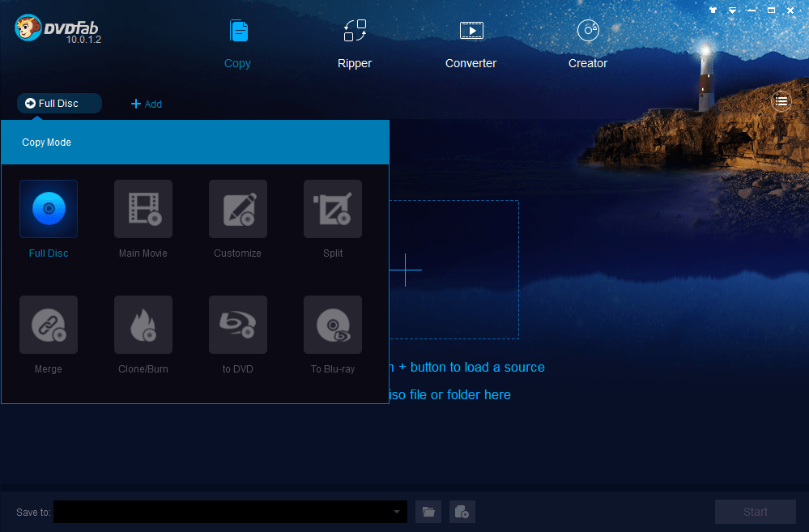Open the Converter module
Screen dimensions: 809x532
[470, 40]
